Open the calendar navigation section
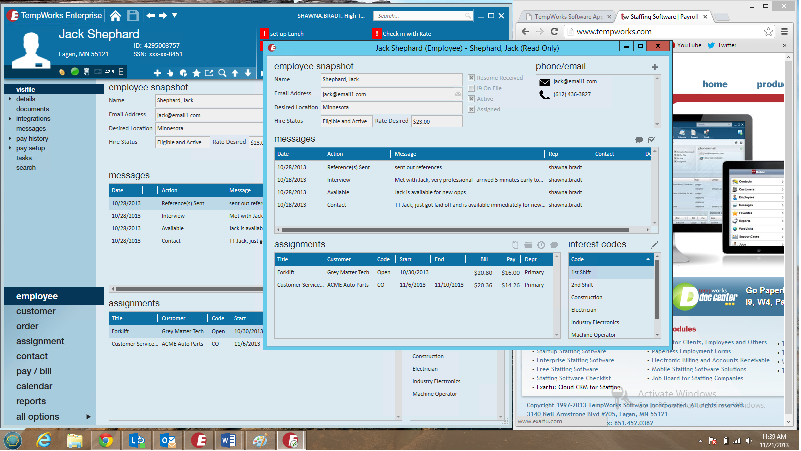 (34, 386)
